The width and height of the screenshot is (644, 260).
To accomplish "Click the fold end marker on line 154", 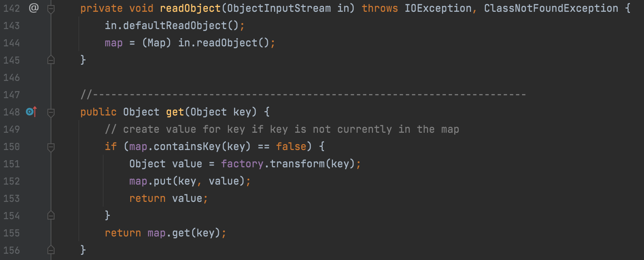I will coord(51,216).
